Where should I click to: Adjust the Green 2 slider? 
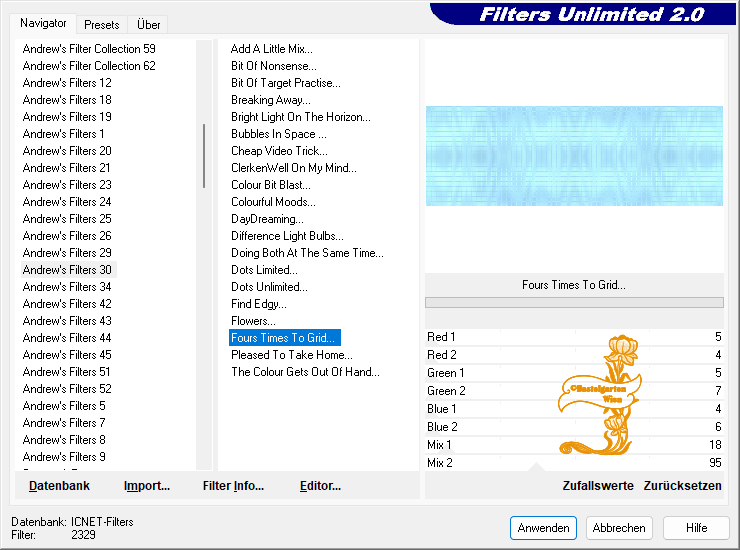[574, 391]
